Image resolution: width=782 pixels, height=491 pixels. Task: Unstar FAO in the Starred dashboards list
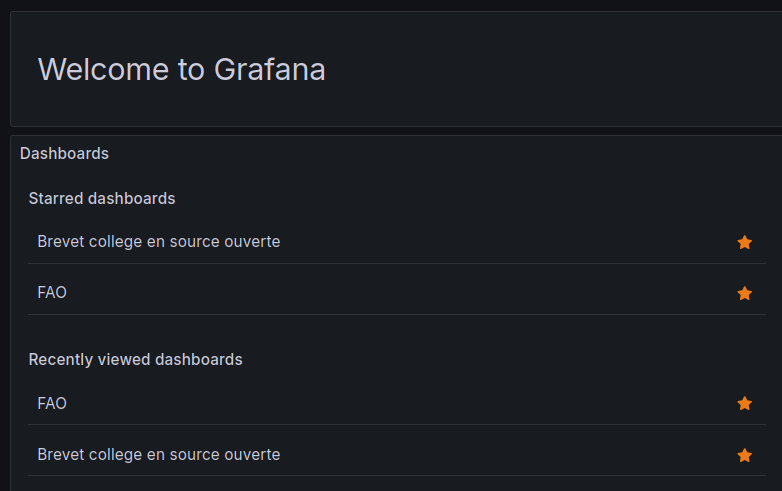point(744,293)
